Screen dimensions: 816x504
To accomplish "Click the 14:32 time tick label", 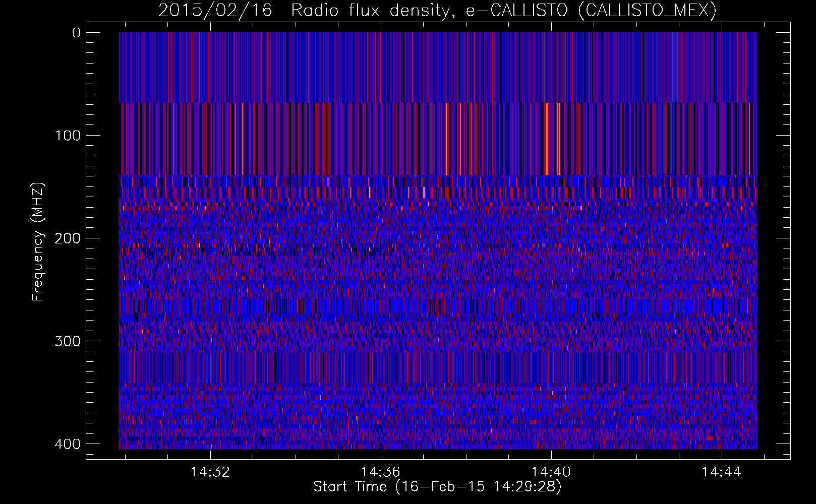I will pyautogui.click(x=210, y=472).
